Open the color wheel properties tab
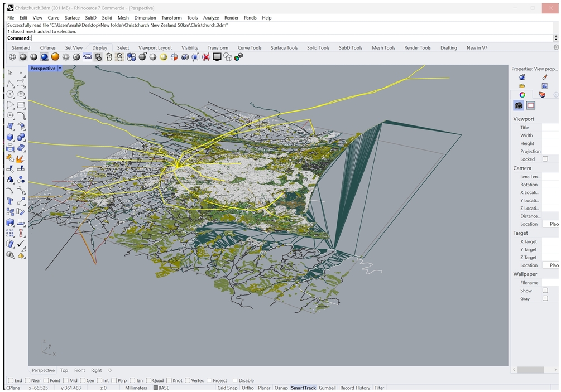The width and height of the screenshot is (561, 392). click(522, 95)
